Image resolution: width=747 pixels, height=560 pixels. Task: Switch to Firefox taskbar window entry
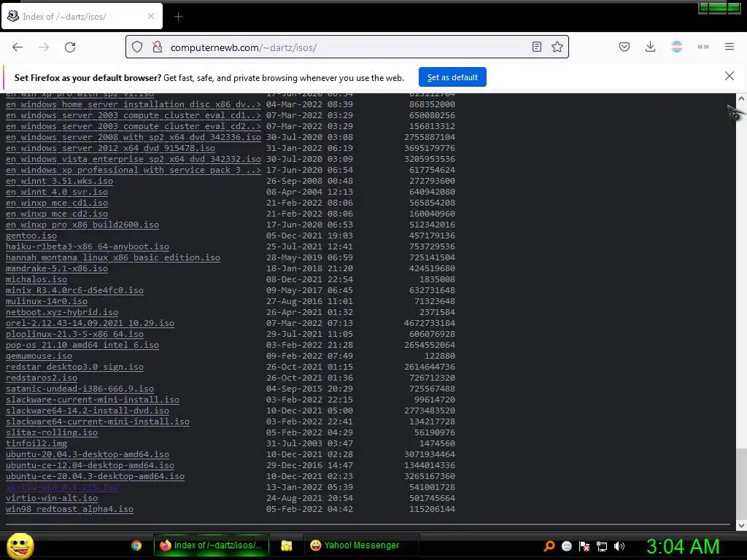(212, 545)
